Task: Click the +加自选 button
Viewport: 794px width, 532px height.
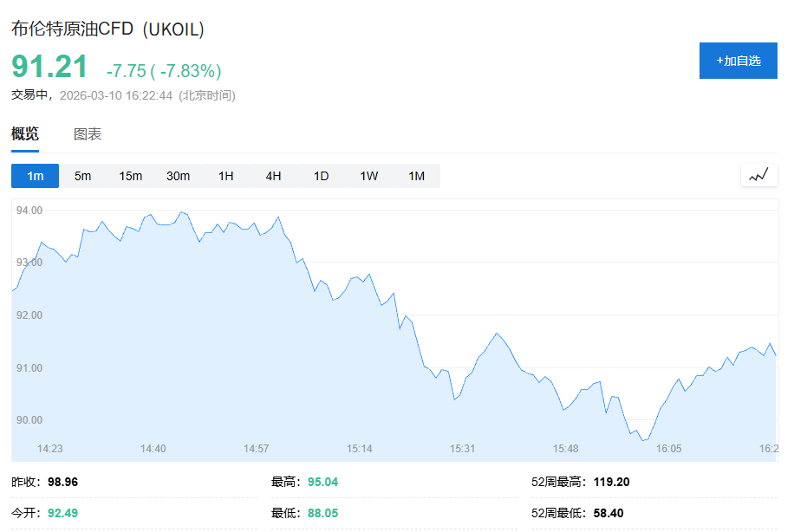Action: coord(738,60)
